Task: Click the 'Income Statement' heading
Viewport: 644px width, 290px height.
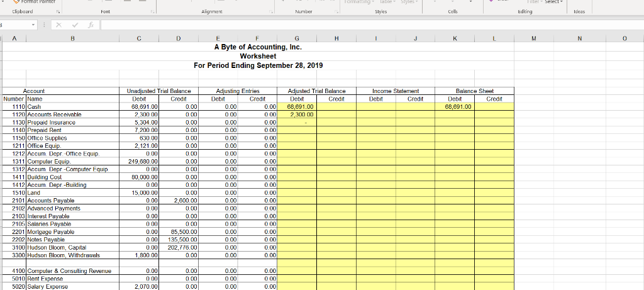Action: click(x=396, y=91)
